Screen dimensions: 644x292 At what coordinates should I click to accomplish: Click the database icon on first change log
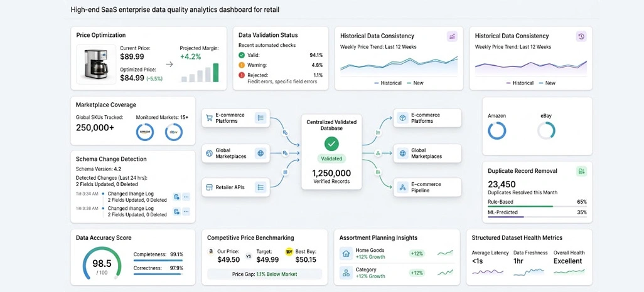(176, 197)
